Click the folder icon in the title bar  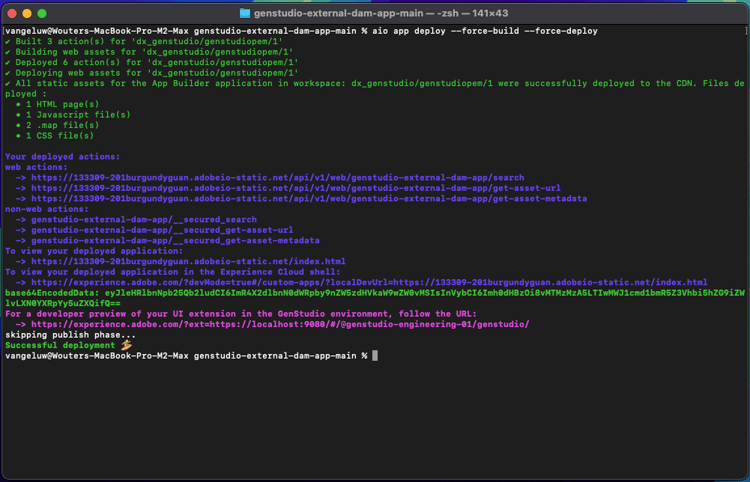click(x=245, y=13)
